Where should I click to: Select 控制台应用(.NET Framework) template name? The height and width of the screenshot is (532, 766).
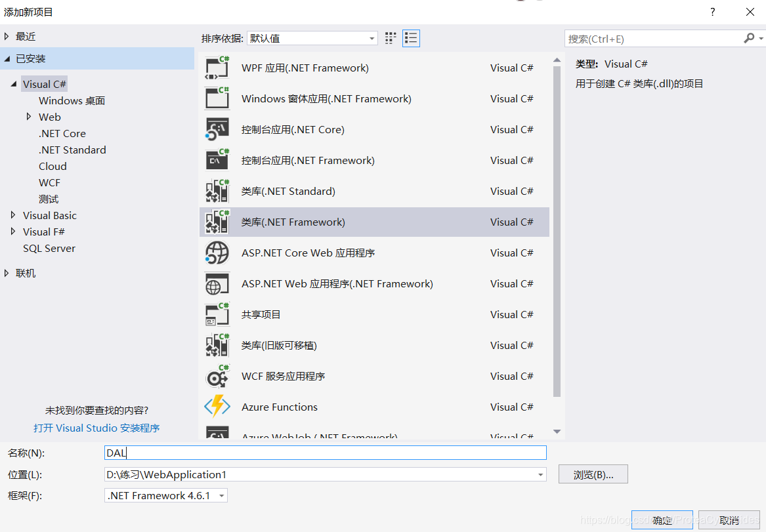pos(308,160)
